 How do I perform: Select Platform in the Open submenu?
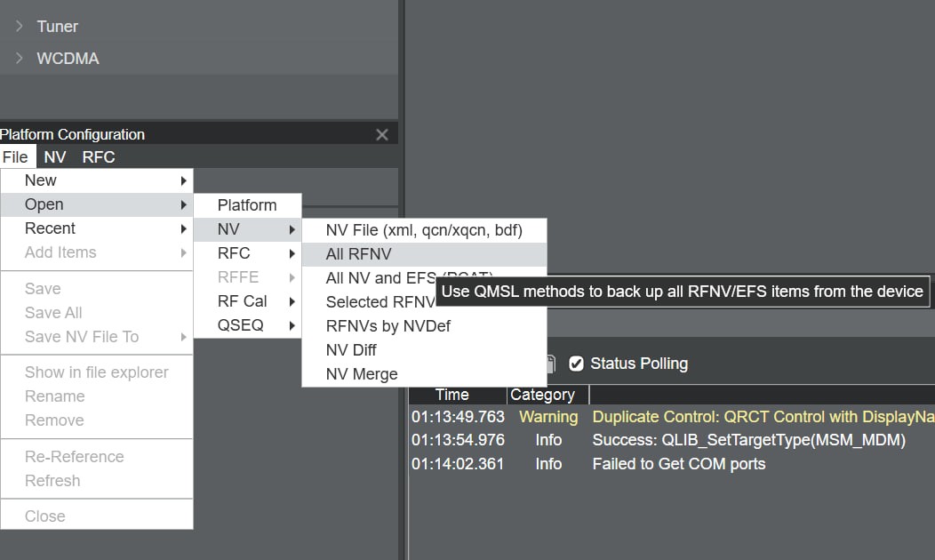247,205
